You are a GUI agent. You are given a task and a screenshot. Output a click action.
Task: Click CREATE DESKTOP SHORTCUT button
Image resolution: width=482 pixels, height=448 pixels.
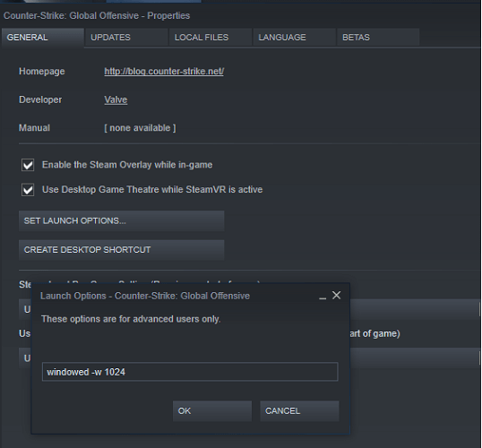[122, 250]
